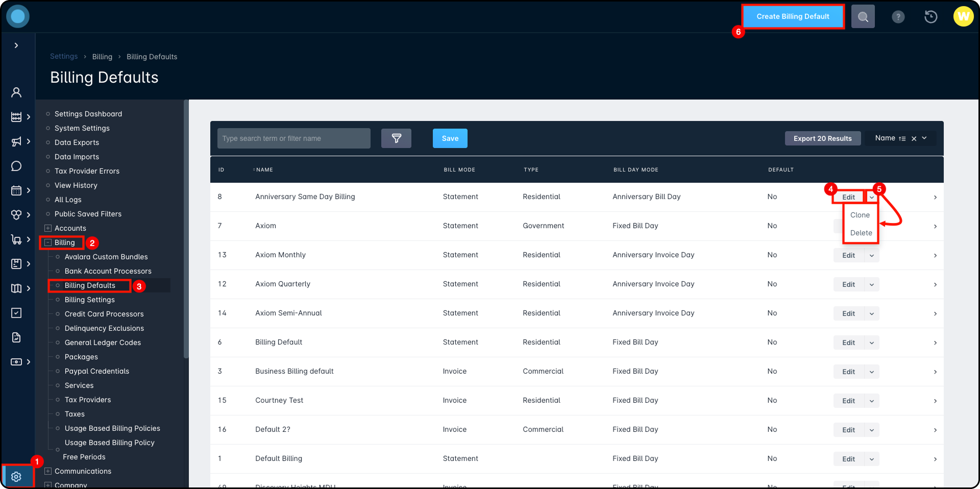Image resolution: width=980 pixels, height=489 pixels.
Task: Open the checkbox task icon in sidebar
Action: (x=16, y=313)
